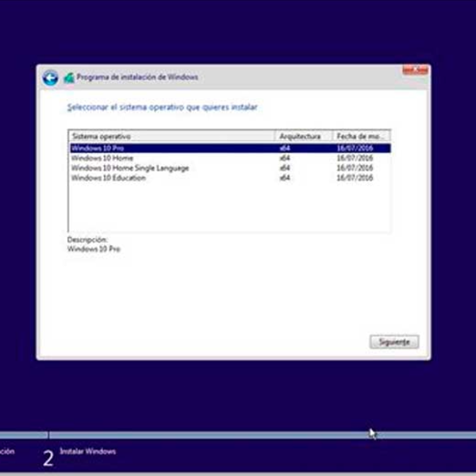Click the Arquitectura column header
The height and width of the screenshot is (476, 476).
pos(302,136)
